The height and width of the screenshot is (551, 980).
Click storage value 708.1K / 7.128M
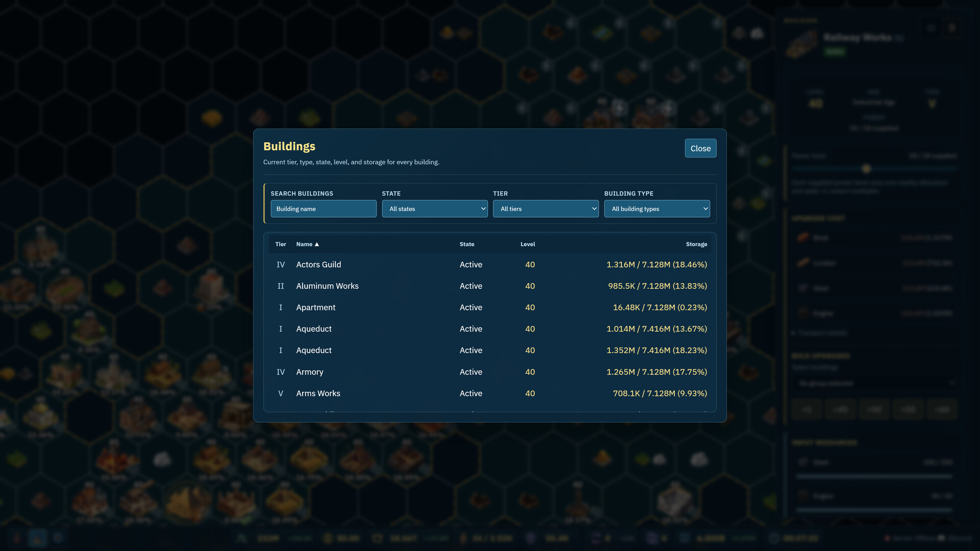(659, 393)
